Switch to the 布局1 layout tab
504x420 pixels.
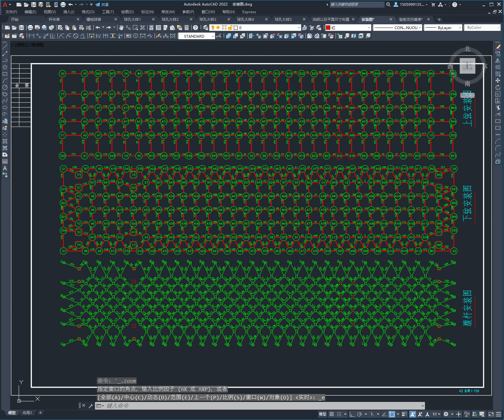pyautogui.click(x=27, y=413)
